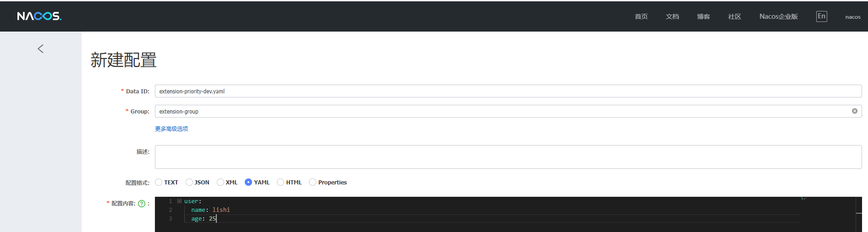Select the JSON format radio button
Viewport: 868px width, 232px height.
[x=189, y=182]
